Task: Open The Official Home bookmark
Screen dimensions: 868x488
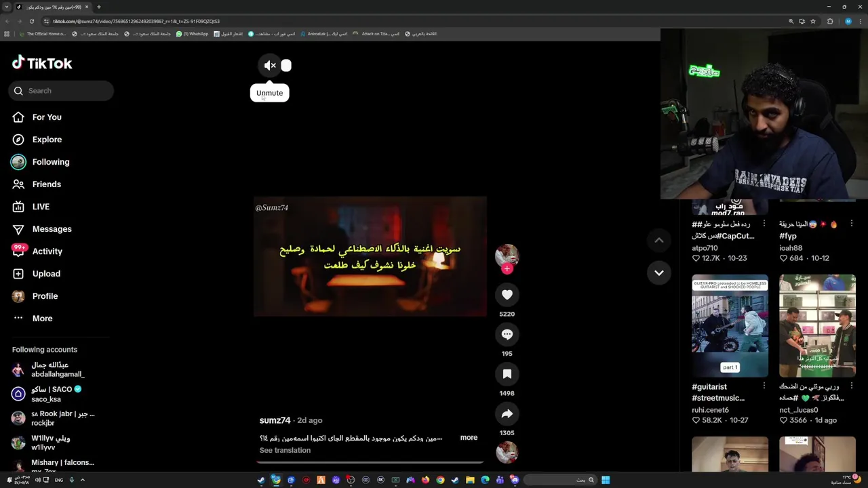Action: coord(43,33)
